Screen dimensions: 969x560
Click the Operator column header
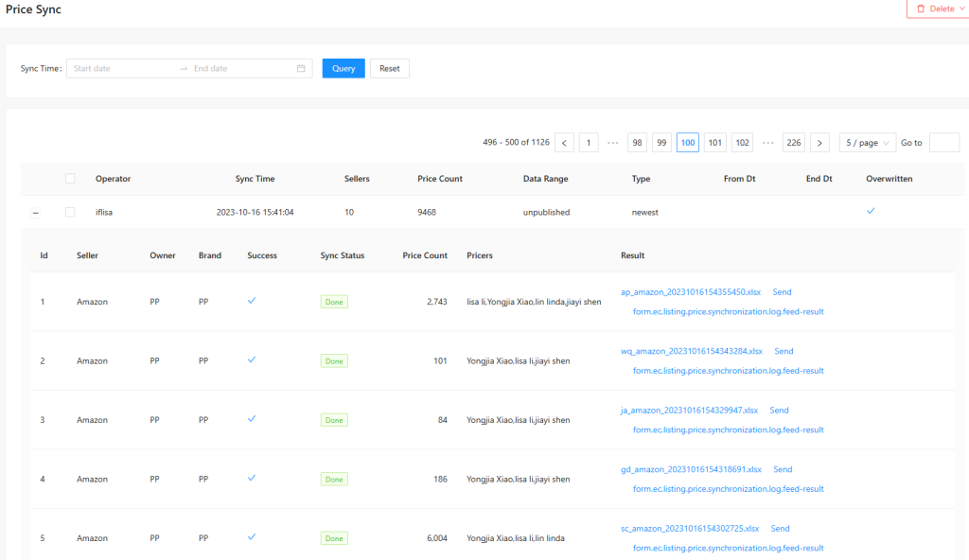114,179
